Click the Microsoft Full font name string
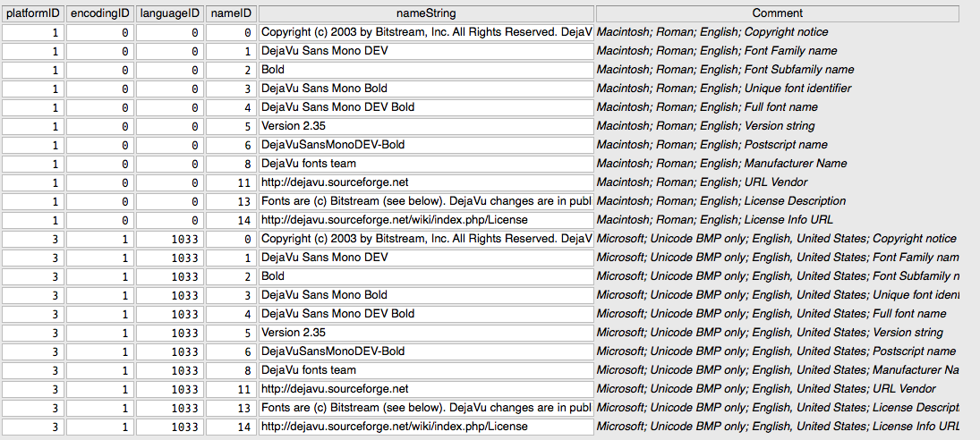Screen dimensions: 980x440 click(426, 314)
